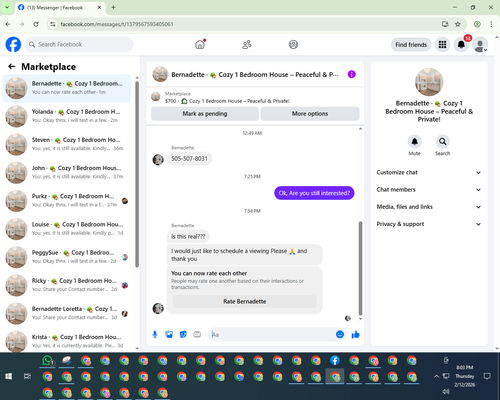Open Windows notification center icon
The width and height of the screenshot is (500, 400).
coord(487,376)
